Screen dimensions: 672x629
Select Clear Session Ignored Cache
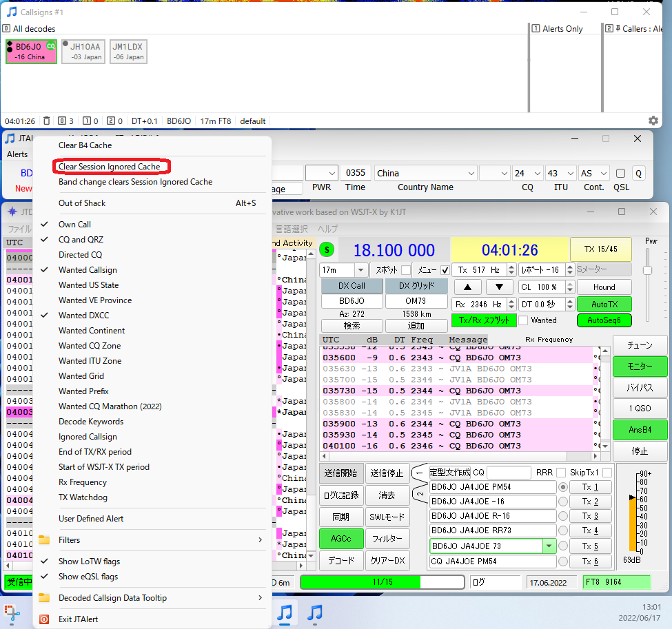[110, 167]
